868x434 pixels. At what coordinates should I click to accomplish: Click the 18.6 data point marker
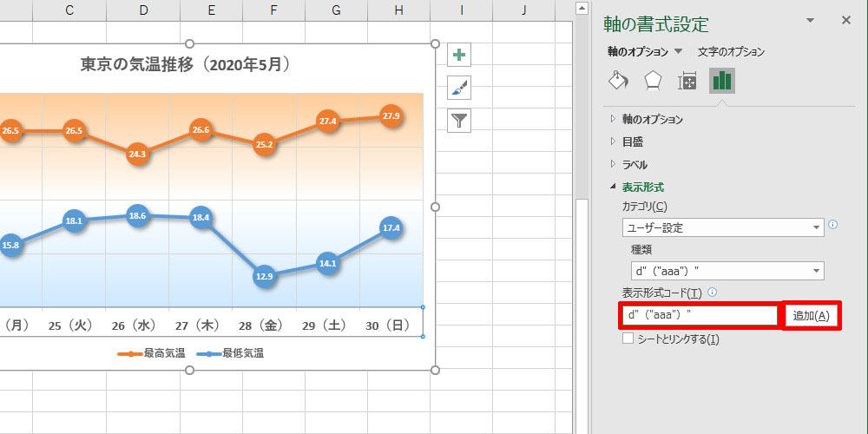[137, 215]
